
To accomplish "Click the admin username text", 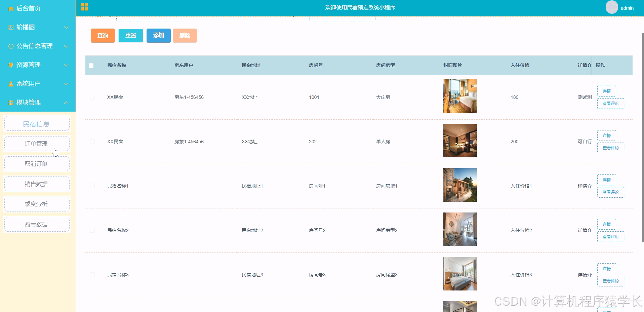I will (x=627, y=8).
